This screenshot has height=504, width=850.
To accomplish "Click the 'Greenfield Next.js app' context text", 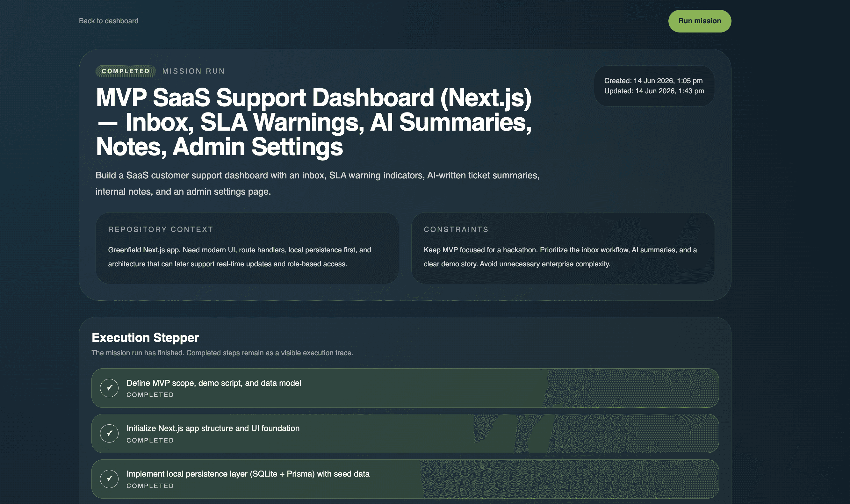I will (239, 257).
